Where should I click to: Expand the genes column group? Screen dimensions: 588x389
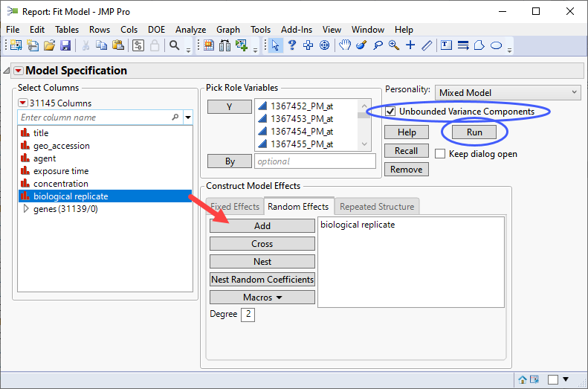tap(27, 209)
